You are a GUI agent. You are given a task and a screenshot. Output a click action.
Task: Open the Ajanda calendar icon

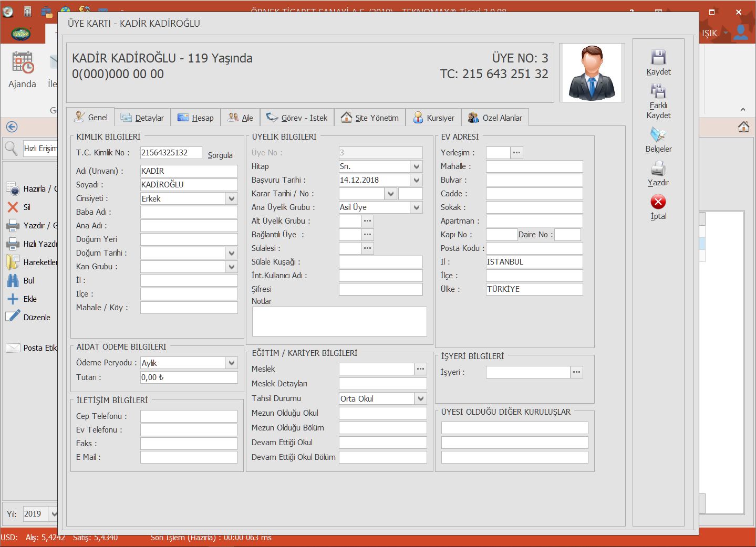[x=23, y=63]
